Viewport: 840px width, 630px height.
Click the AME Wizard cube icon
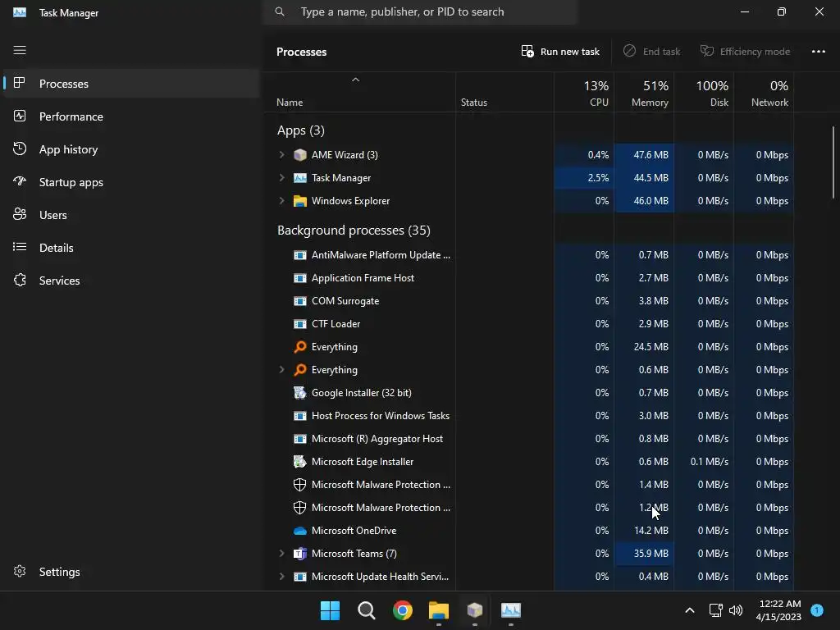click(x=300, y=155)
